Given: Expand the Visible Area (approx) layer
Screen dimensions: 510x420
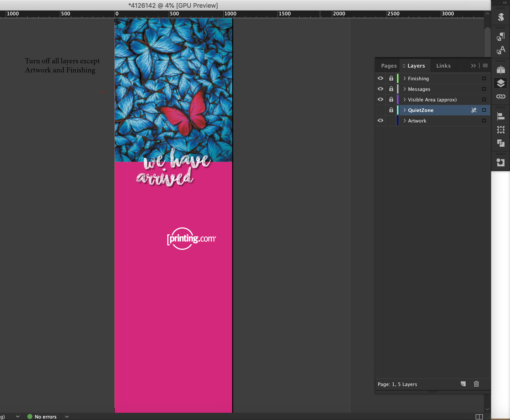Looking at the screenshot, I should click(405, 99).
